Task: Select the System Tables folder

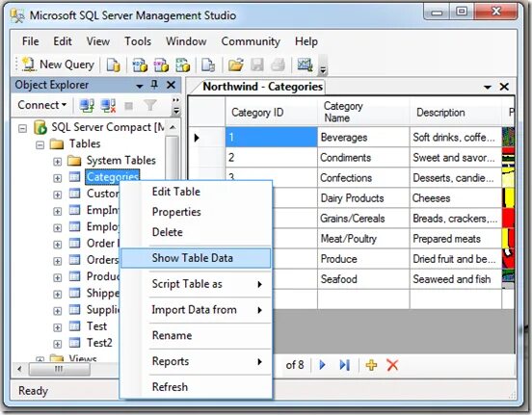Action: pyautogui.click(x=121, y=161)
